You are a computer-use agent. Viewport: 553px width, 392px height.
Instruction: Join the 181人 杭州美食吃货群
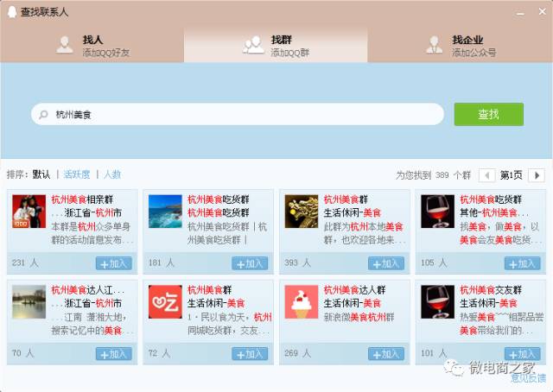tap(250, 263)
